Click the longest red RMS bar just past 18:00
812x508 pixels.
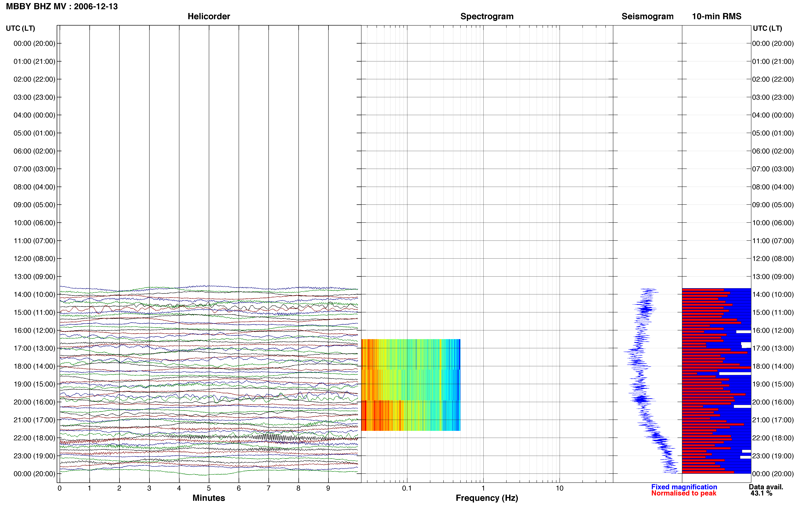click(716, 368)
